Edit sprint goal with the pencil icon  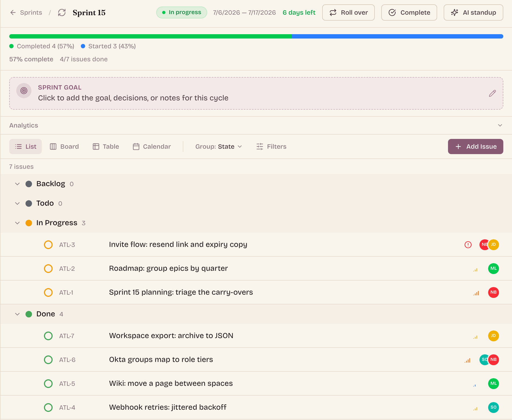(492, 93)
